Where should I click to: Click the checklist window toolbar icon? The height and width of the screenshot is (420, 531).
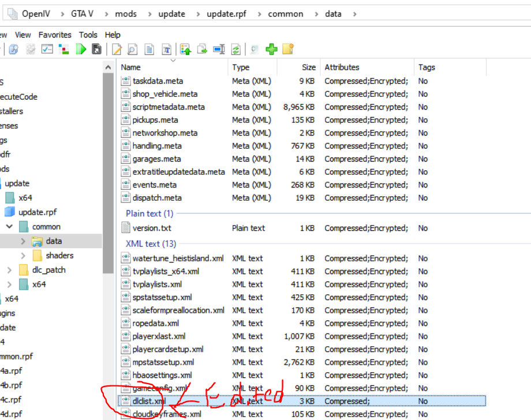(x=47, y=50)
